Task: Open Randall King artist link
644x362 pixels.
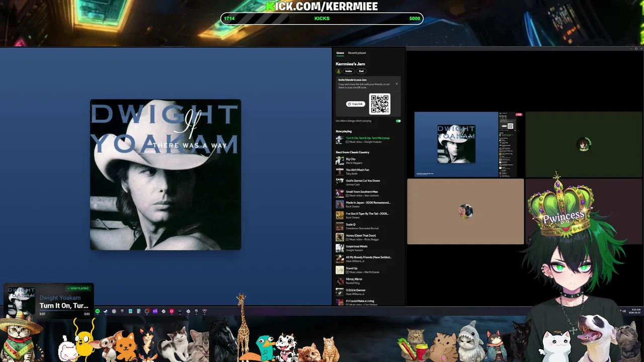Action: [353, 283]
